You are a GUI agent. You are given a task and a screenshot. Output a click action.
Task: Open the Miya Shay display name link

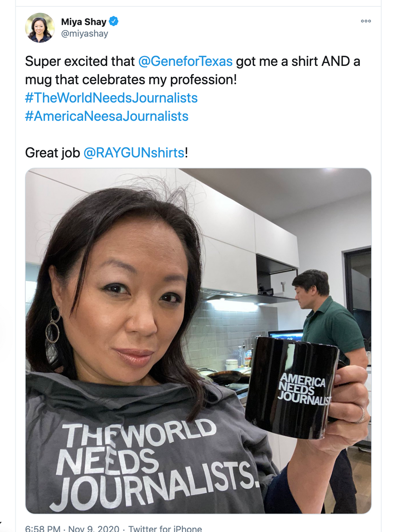83,22
